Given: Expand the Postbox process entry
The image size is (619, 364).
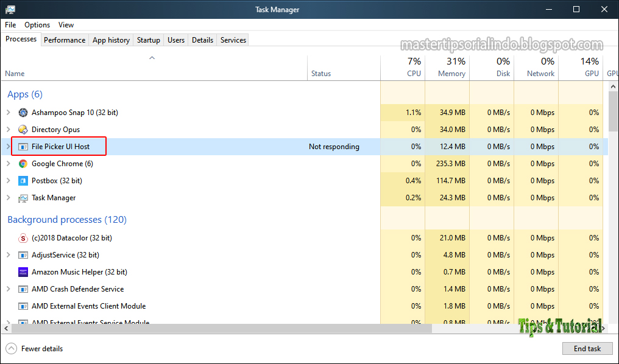Looking at the screenshot, I should coord(9,180).
